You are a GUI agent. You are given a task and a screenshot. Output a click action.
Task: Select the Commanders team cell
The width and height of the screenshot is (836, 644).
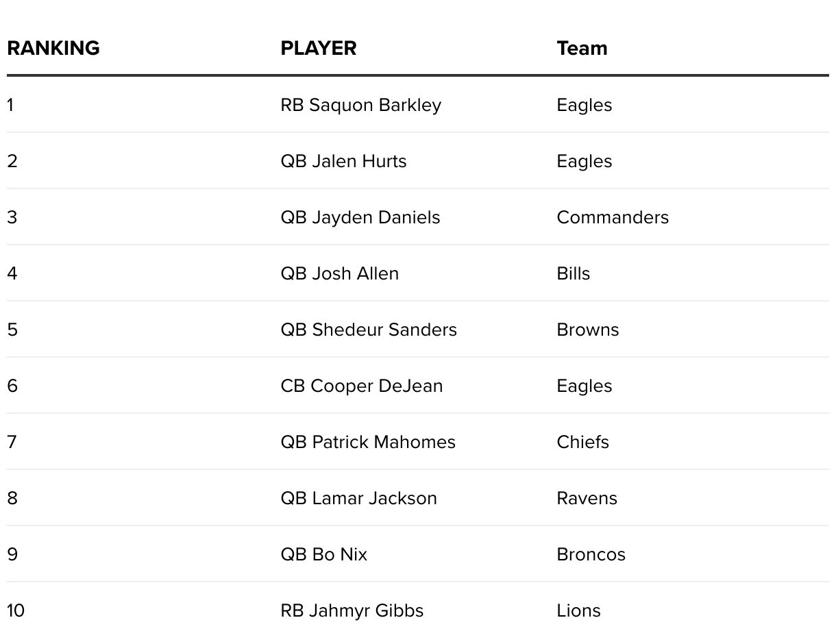pyautogui.click(x=613, y=217)
